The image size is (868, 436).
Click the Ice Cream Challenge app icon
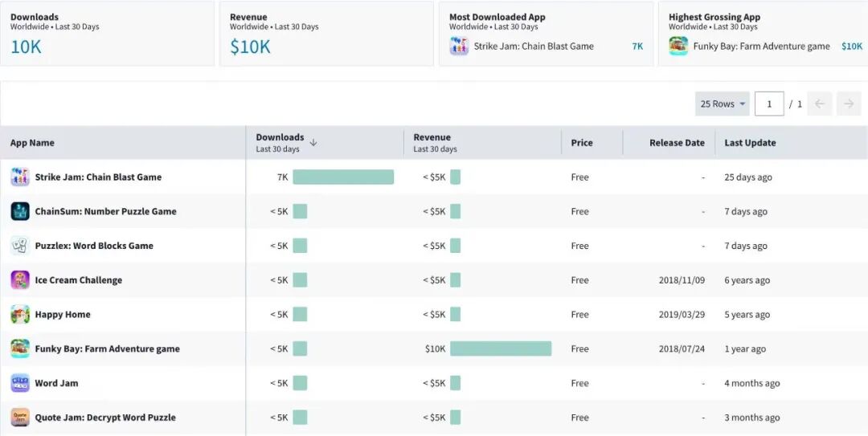click(20, 280)
